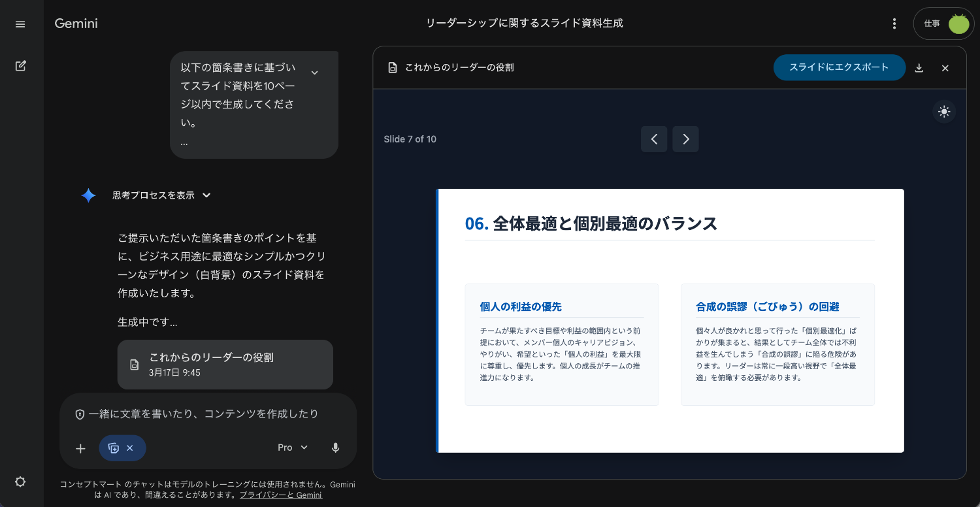Open the プライバシーと Gemini link
The height and width of the screenshot is (507, 980).
click(x=280, y=495)
